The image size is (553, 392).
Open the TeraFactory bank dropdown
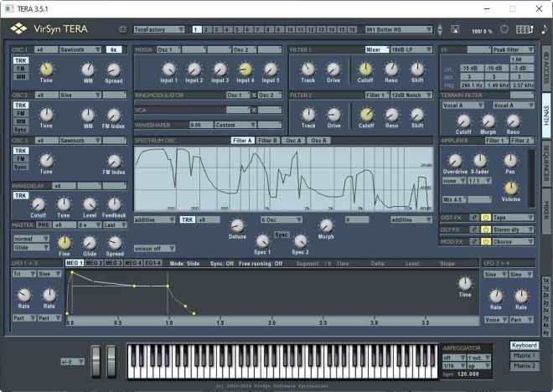(x=159, y=29)
